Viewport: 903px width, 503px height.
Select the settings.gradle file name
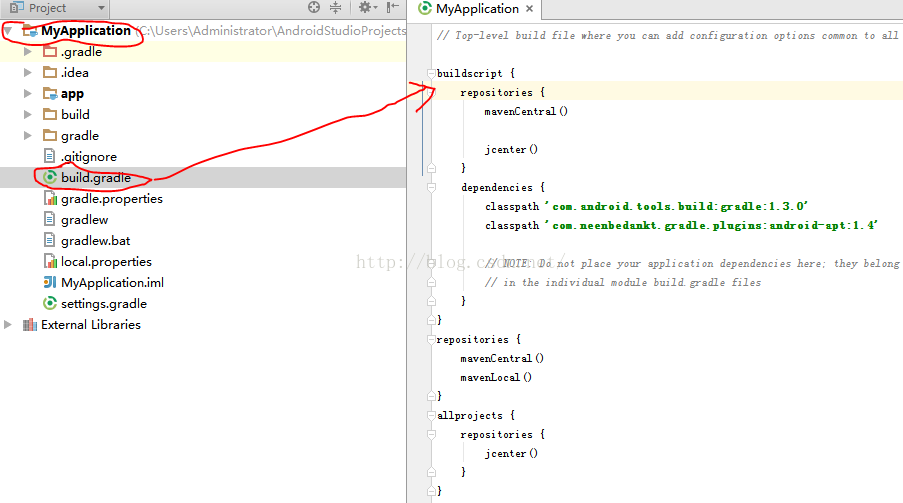pyautogui.click(x=104, y=304)
